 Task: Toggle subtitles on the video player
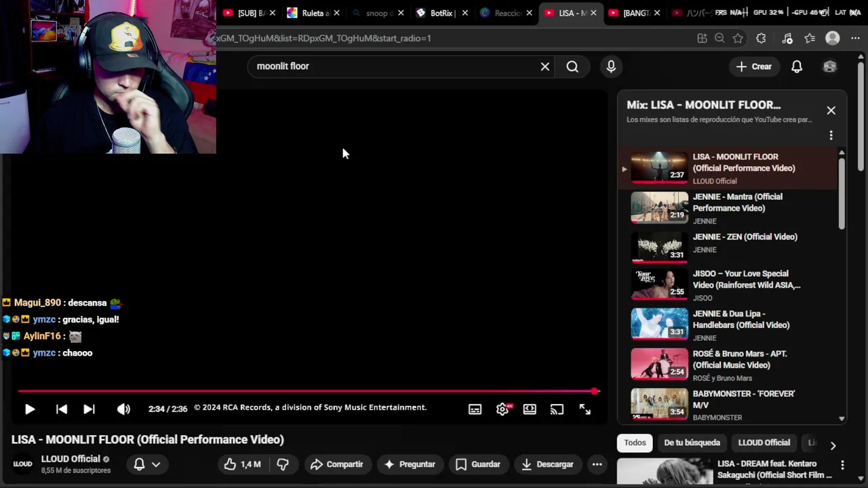coord(475,409)
